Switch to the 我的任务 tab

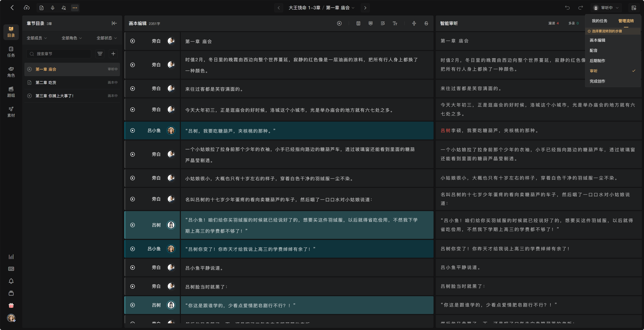599,21
